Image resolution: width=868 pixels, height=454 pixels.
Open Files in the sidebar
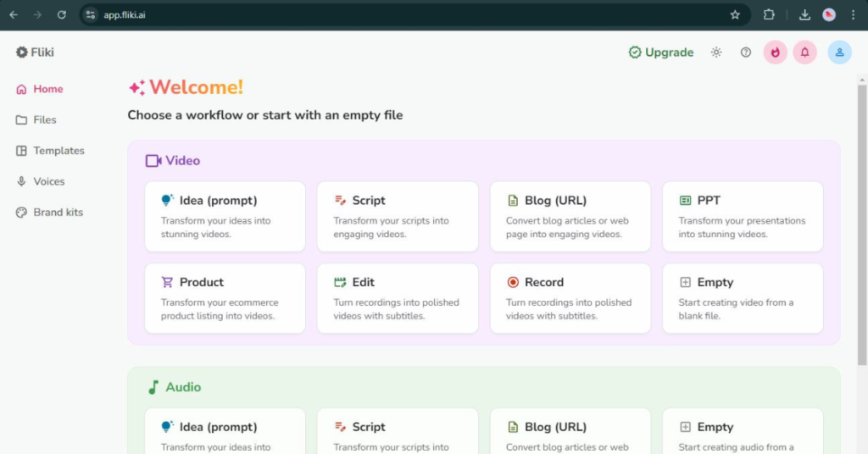[x=36, y=120]
